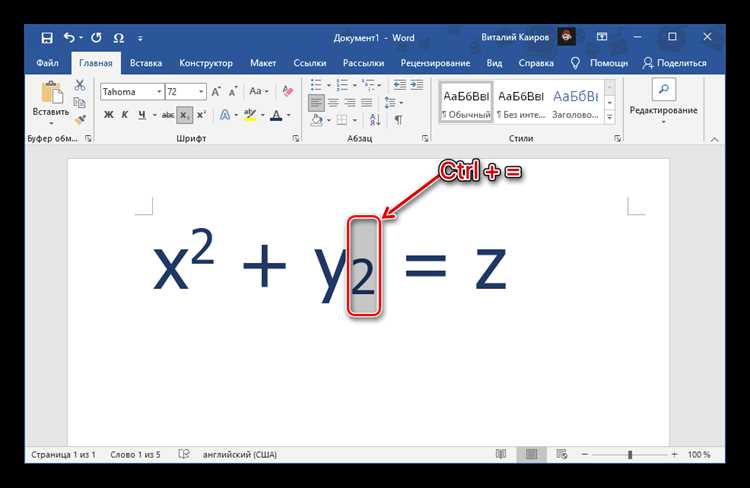Select the Заголовок heading style thumbnail

(x=575, y=103)
